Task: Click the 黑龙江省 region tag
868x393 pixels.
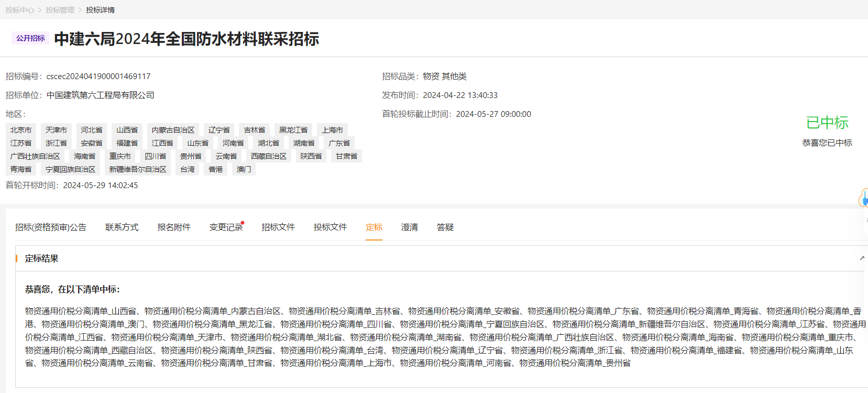Action: coord(293,130)
